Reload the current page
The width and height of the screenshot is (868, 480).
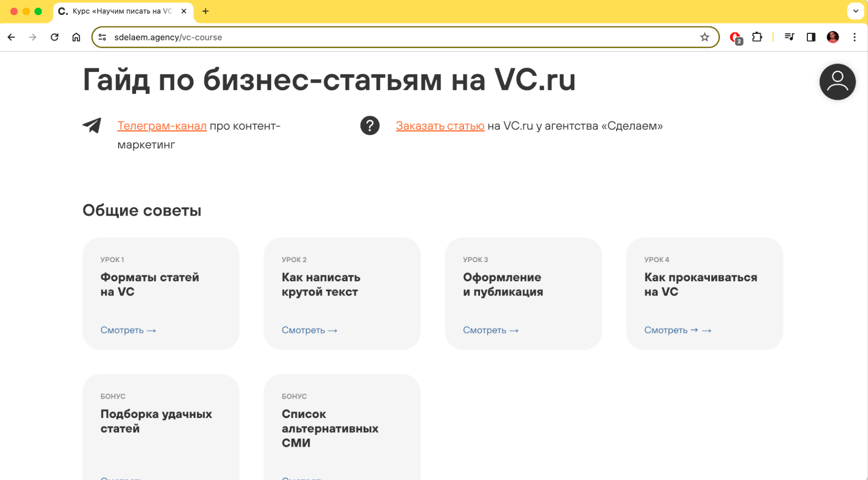(54, 37)
